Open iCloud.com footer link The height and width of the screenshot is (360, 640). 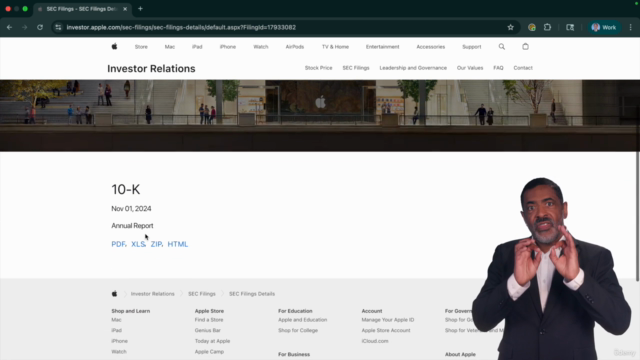(375, 341)
